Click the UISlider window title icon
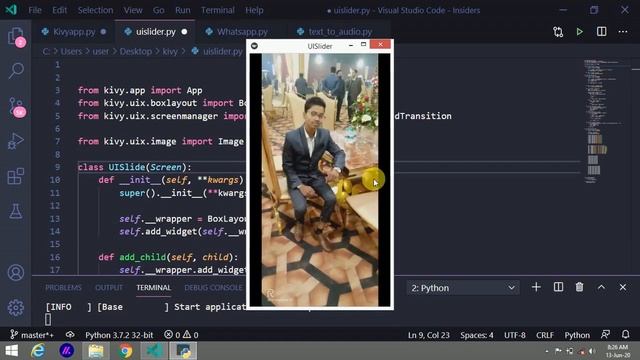The width and height of the screenshot is (640, 360). pyautogui.click(x=254, y=46)
